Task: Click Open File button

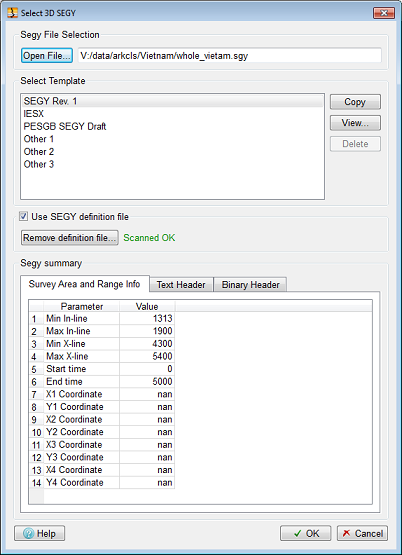Action: (x=47, y=56)
